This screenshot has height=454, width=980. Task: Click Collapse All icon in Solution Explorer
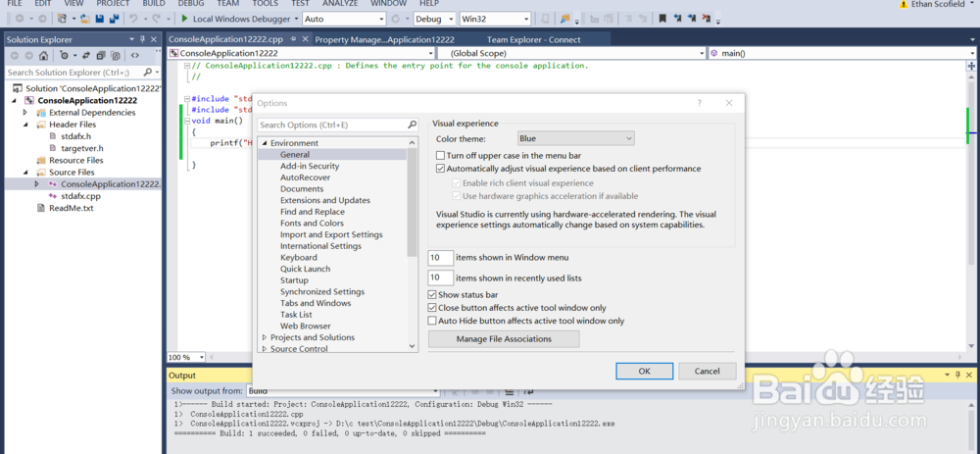click(x=101, y=56)
